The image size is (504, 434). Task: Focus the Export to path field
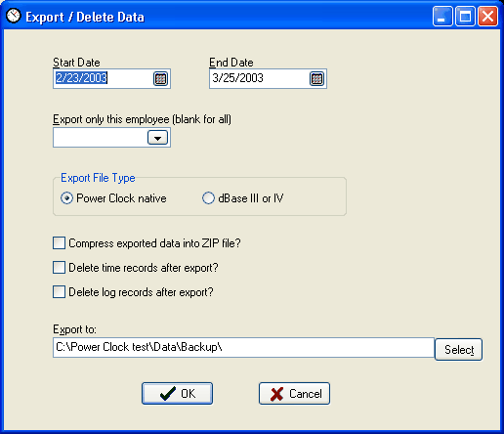click(x=243, y=348)
